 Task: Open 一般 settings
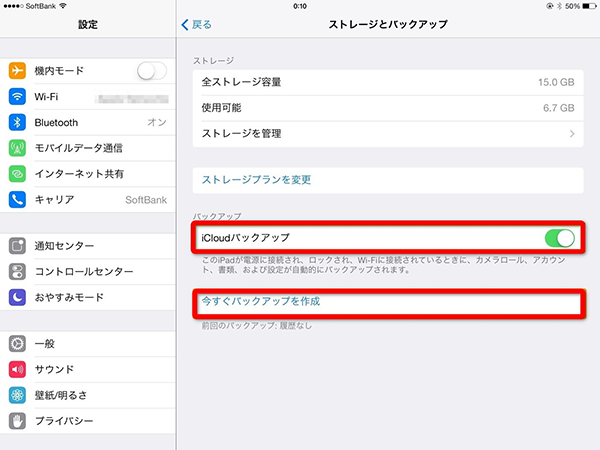coord(88,344)
